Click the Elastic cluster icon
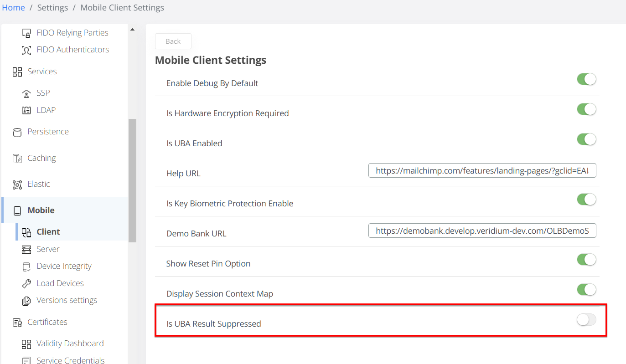The width and height of the screenshot is (626, 364). tap(17, 185)
